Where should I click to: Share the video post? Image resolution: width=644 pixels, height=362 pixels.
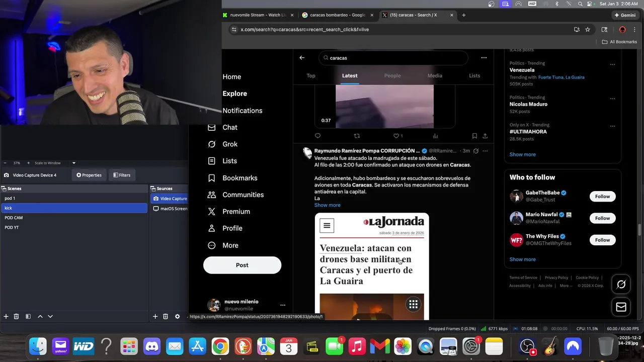point(485,136)
